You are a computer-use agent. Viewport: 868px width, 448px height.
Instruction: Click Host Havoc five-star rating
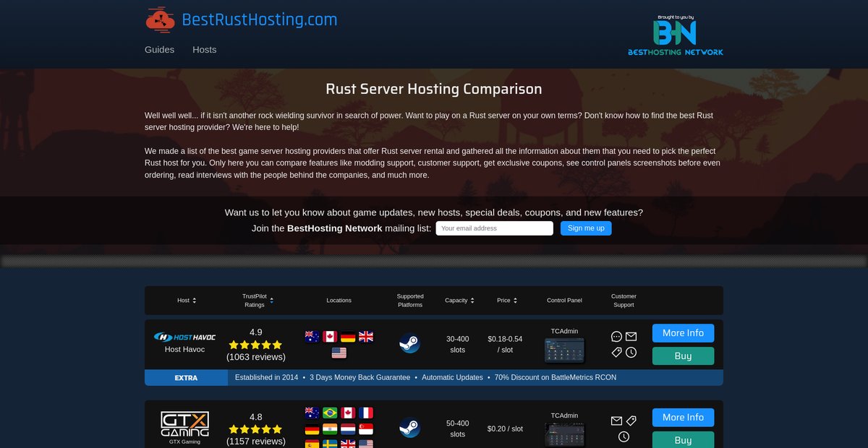click(255, 345)
